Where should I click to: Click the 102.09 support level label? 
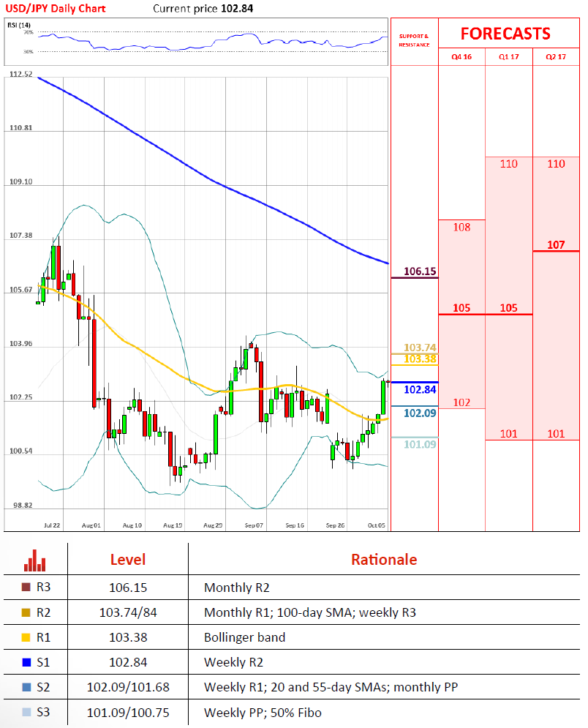pos(420,413)
